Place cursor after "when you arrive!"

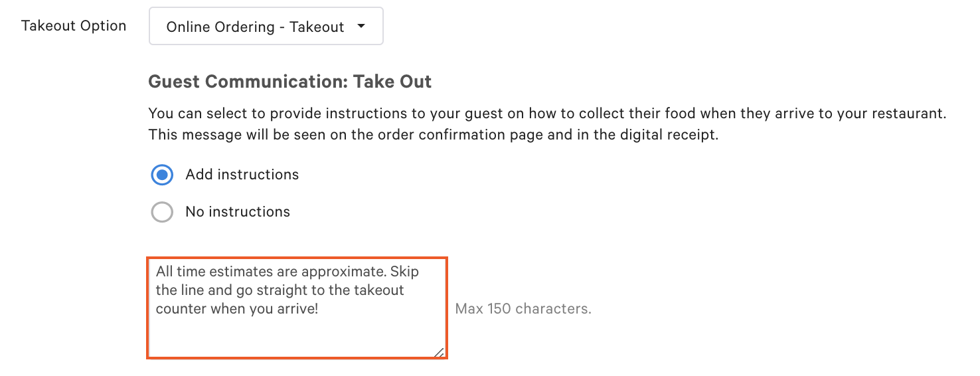pos(320,309)
